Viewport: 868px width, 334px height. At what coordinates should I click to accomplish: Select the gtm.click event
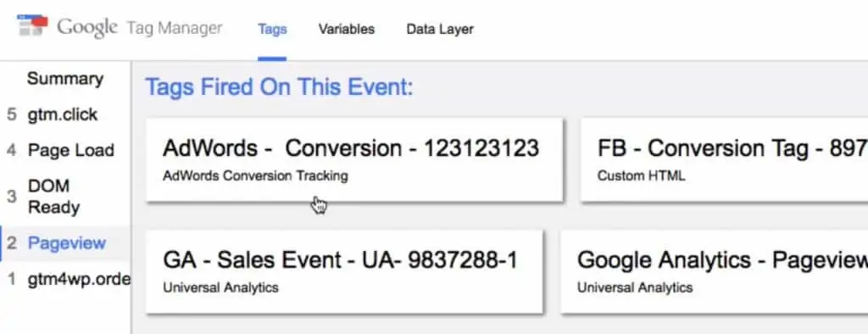[63, 114]
